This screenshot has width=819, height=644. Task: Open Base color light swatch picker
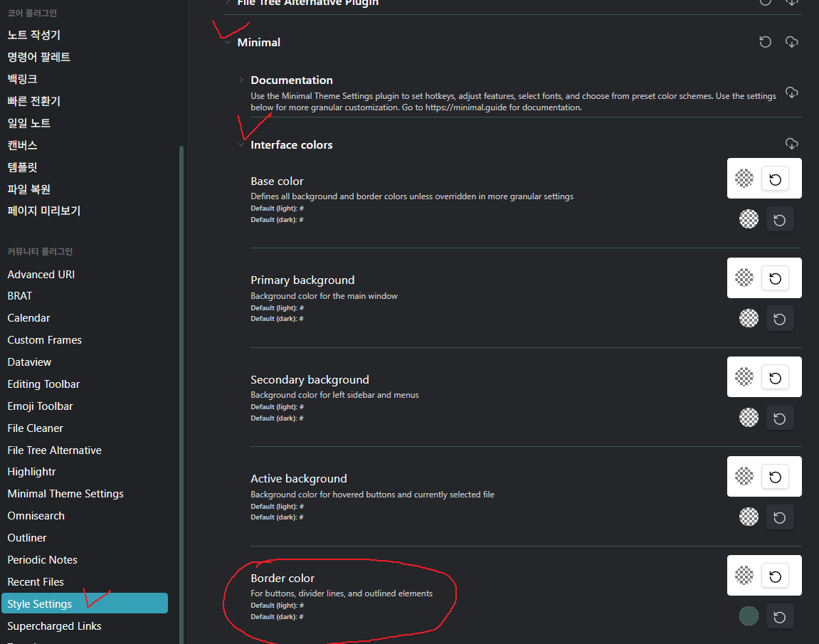(x=744, y=179)
